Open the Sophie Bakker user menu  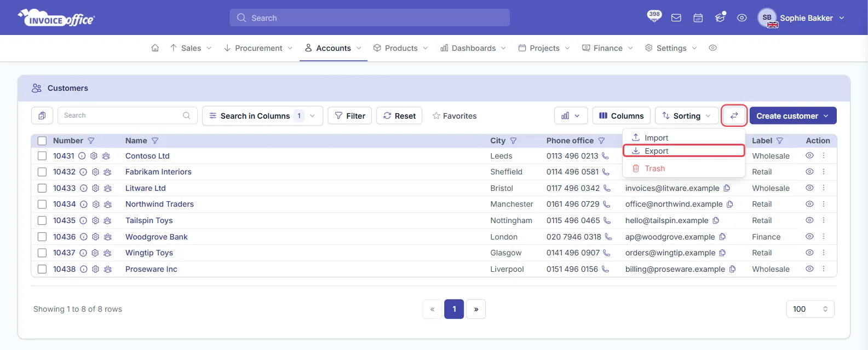[x=801, y=17]
